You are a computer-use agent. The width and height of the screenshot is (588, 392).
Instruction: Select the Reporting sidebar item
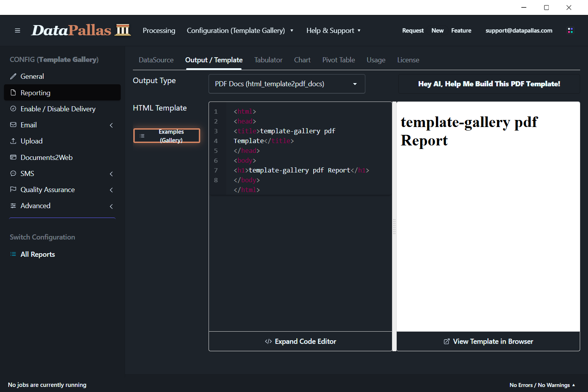click(x=62, y=93)
